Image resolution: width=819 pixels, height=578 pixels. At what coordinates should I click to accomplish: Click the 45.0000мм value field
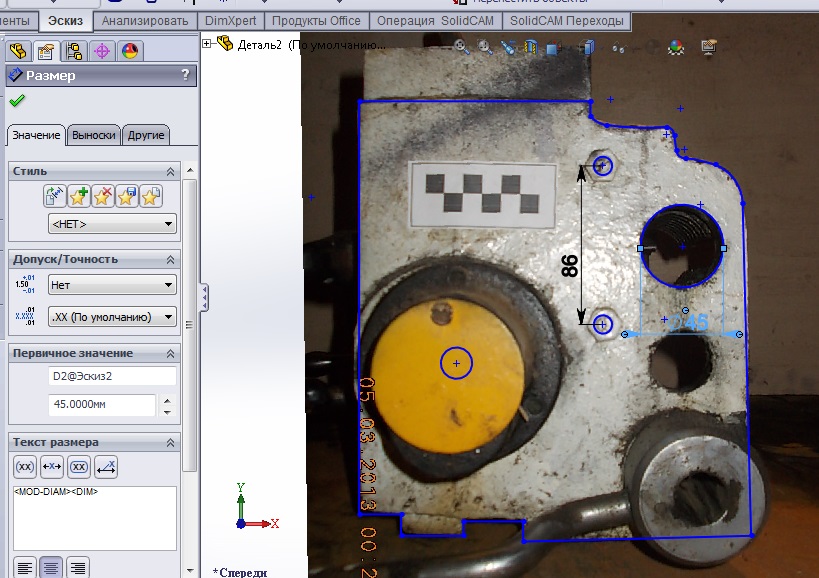(x=102, y=405)
